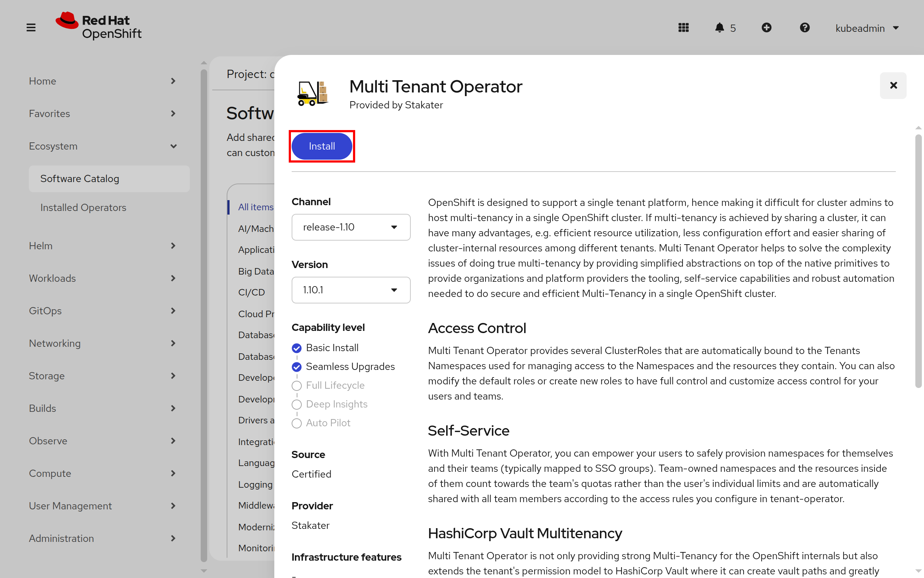Open Software Catalog in sidebar

coord(109,178)
